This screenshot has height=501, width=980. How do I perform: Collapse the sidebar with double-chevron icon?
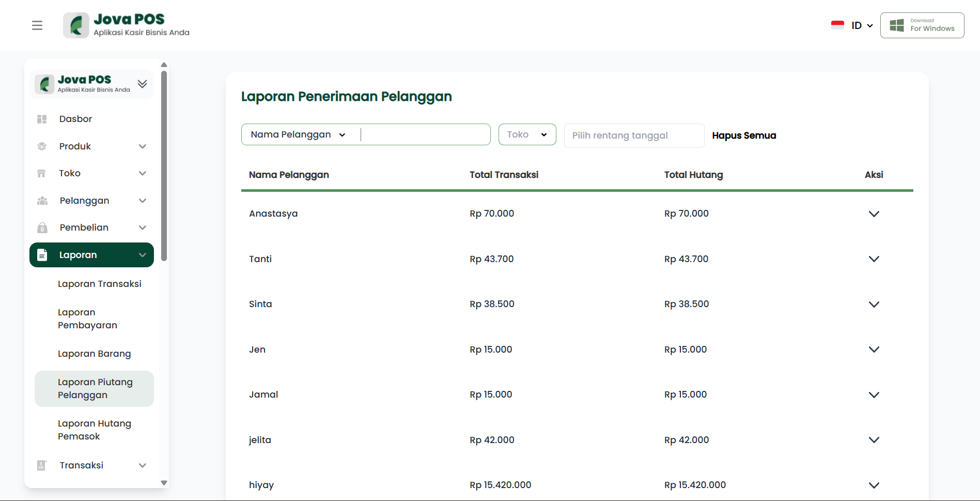142,84
